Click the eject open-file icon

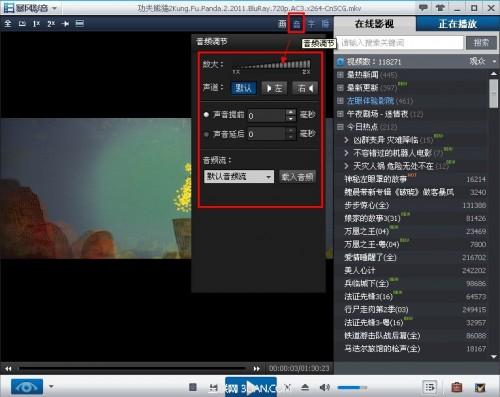coord(305,387)
